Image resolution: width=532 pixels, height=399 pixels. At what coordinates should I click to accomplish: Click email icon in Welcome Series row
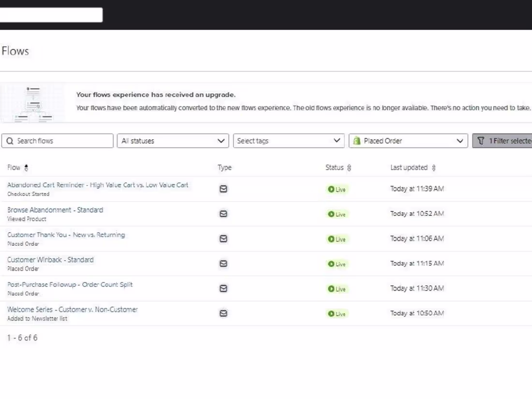click(x=223, y=313)
